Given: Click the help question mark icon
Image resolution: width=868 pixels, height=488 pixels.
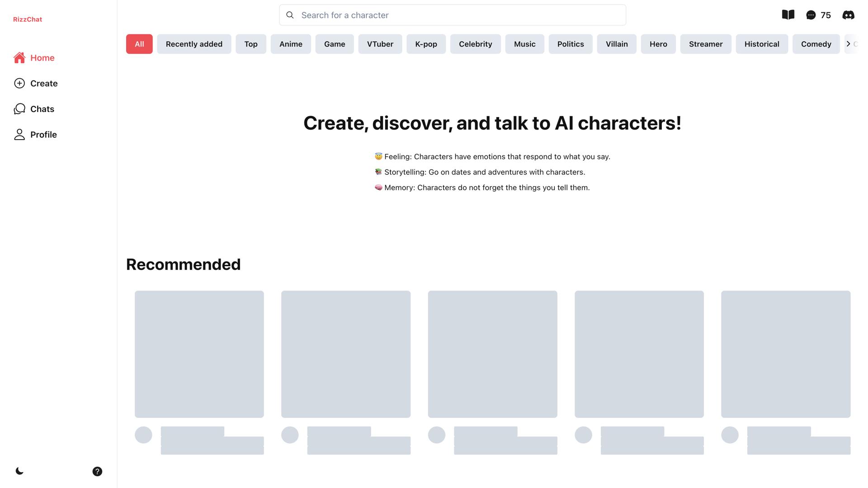Looking at the screenshot, I should tap(97, 471).
